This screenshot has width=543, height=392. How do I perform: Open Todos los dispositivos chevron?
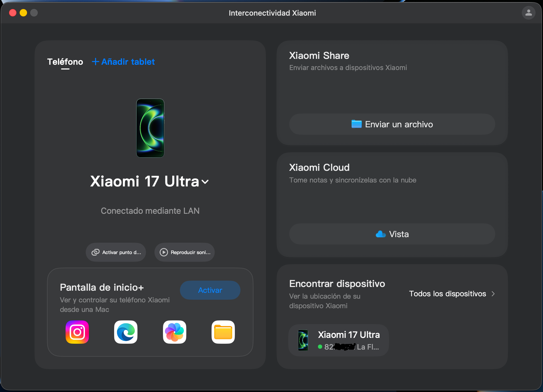[x=493, y=294]
